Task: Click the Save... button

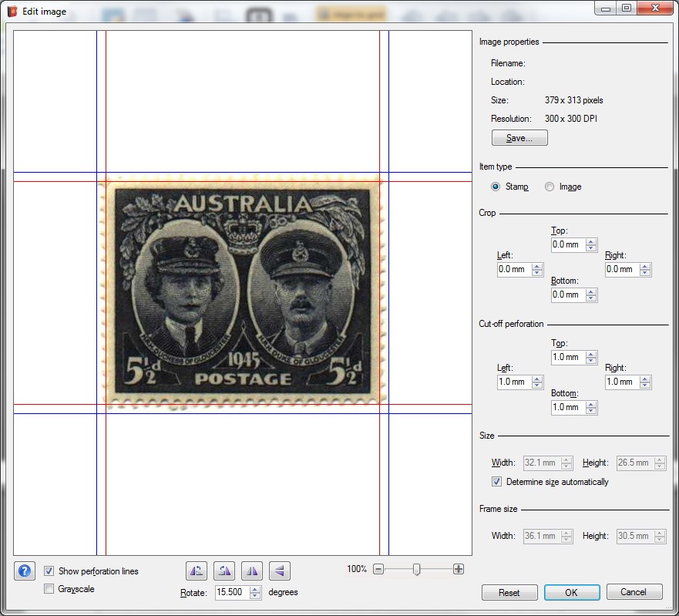Action: click(x=519, y=138)
